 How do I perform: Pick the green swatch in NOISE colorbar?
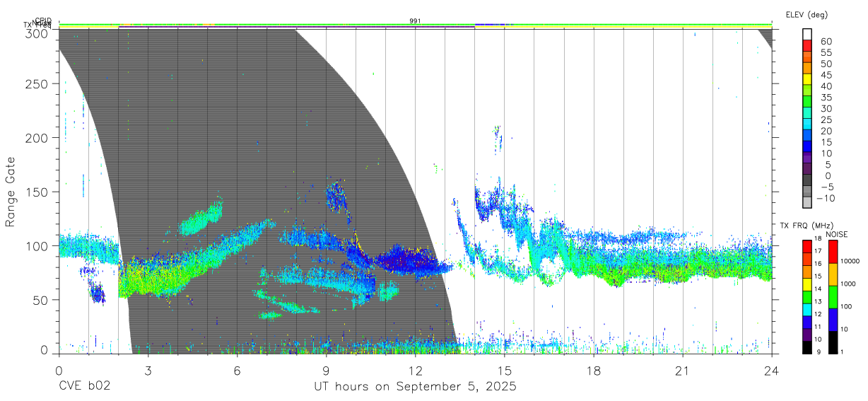click(x=832, y=297)
